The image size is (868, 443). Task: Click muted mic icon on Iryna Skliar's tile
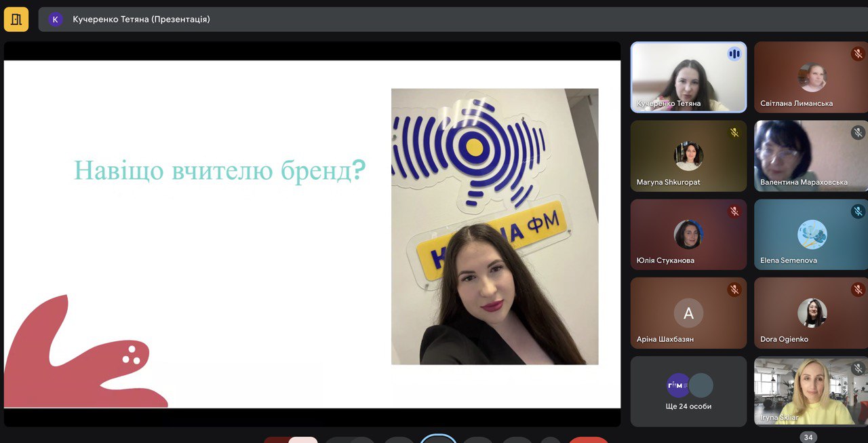click(x=858, y=369)
